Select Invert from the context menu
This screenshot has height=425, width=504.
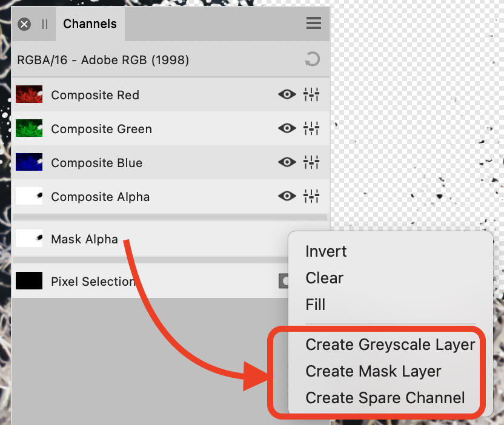click(x=326, y=251)
